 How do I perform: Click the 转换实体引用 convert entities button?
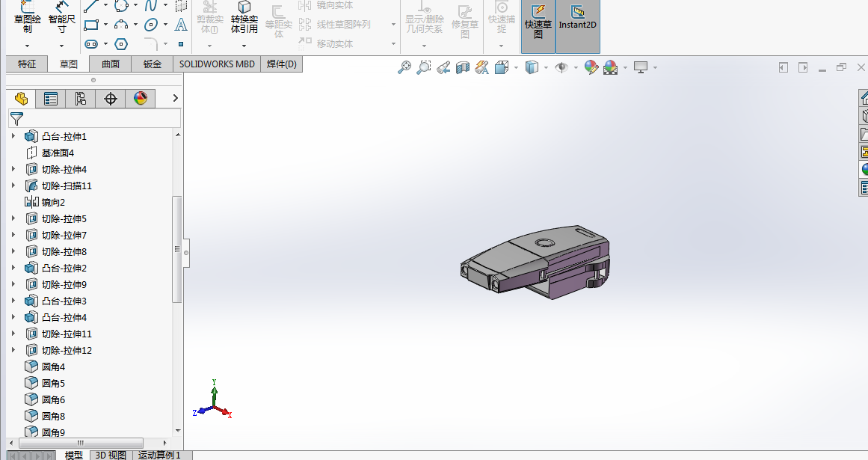coord(244,18)
